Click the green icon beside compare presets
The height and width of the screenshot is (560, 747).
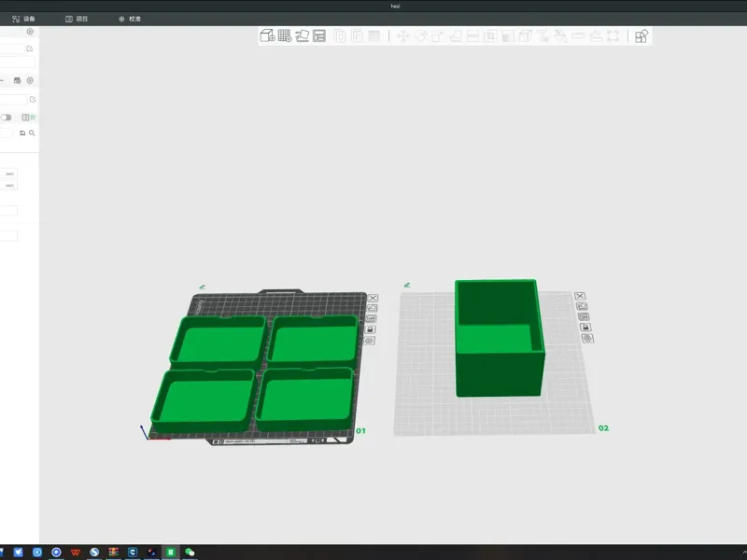(33, 118)
